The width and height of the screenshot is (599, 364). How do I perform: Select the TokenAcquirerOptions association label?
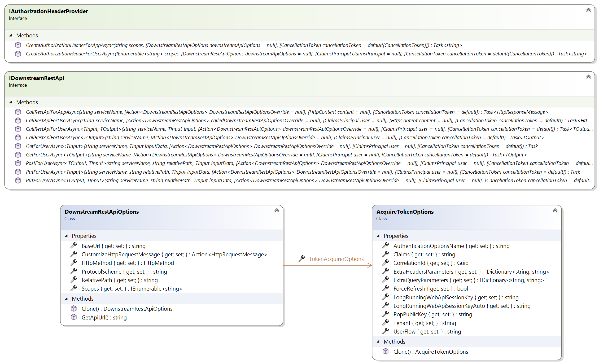336,259
